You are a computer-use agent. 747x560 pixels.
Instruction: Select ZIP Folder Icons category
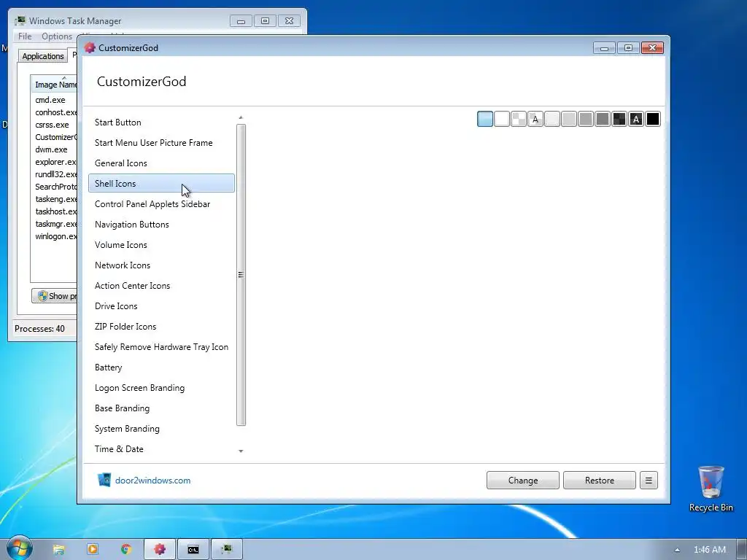click(161, 327)
